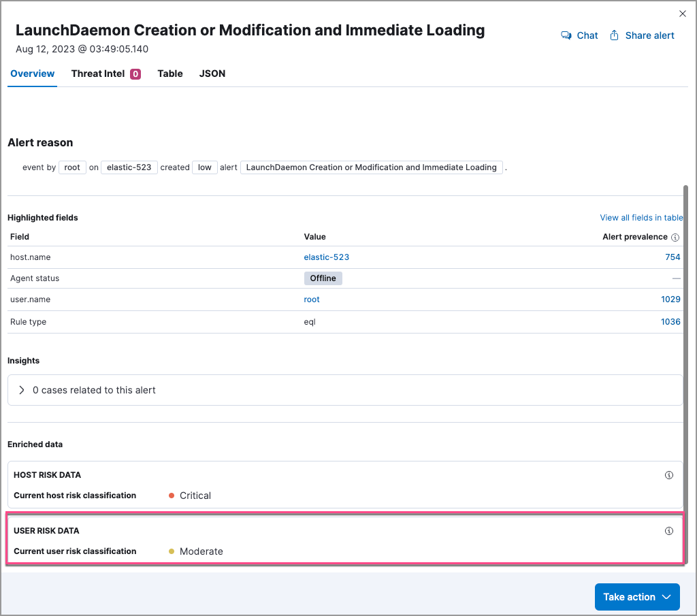Open the User Risk Data info icon

(x=668, y=530)
